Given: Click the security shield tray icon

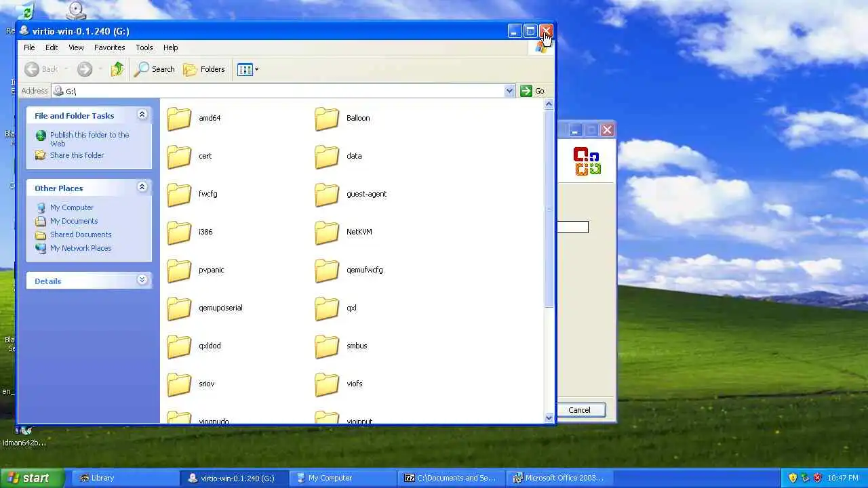Looking at the screenshot, I should click(x=792, y=478).
